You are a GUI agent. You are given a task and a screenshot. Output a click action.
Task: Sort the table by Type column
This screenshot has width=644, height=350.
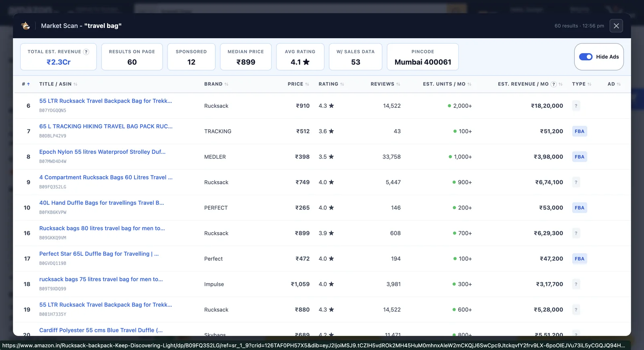(x=582, y=84)
